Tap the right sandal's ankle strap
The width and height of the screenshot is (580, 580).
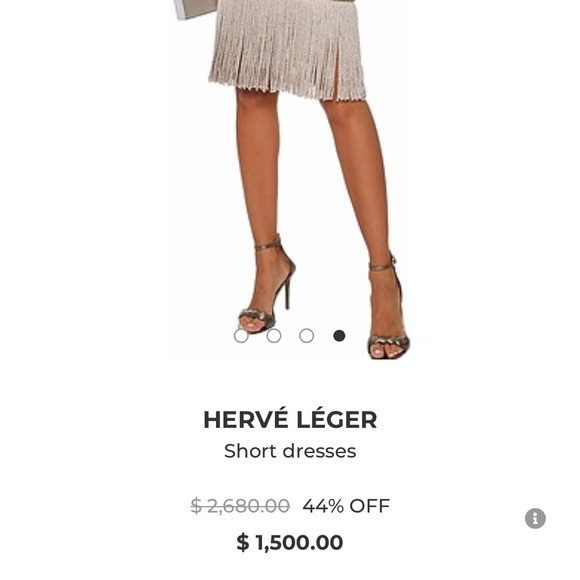[x=382, y=267]
